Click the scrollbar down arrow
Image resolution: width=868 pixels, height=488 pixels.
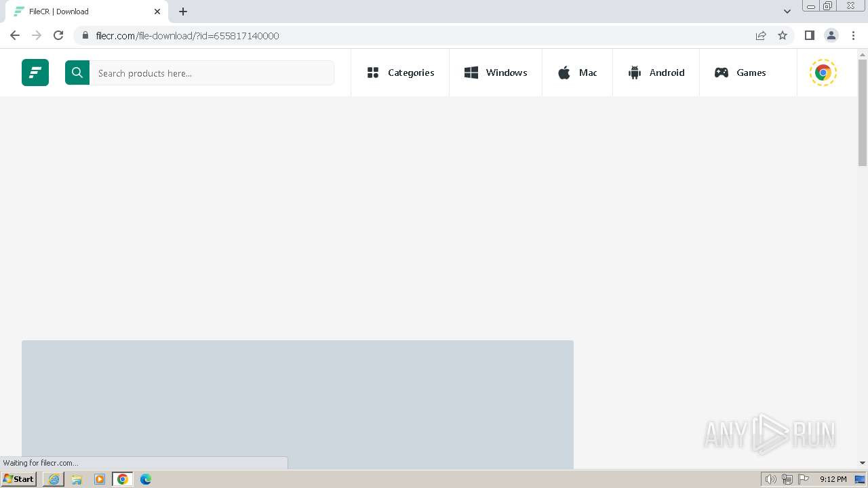863,463
